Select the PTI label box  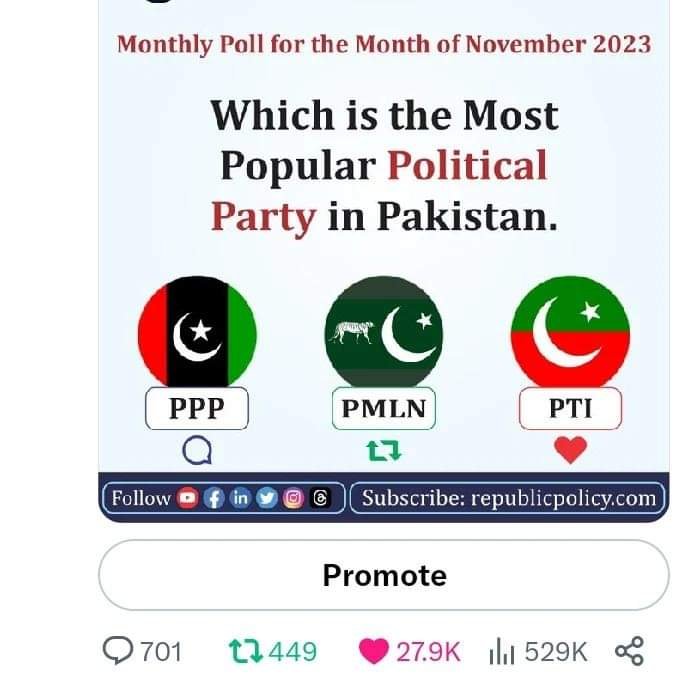click(571, 408)
